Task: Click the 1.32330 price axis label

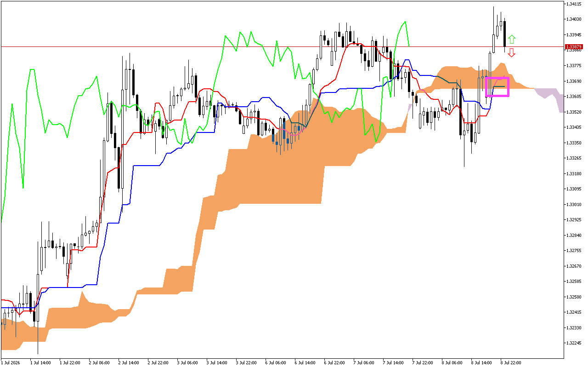Action: [574, 328]
